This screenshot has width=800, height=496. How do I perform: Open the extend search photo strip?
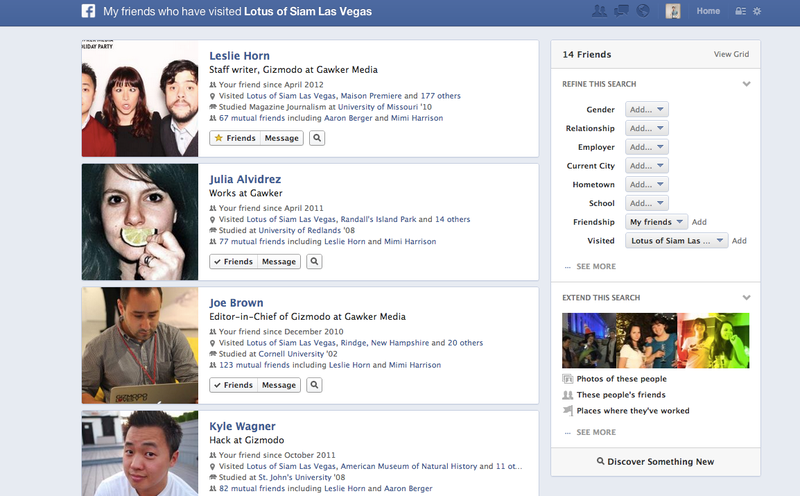click(x=656, y=340)
